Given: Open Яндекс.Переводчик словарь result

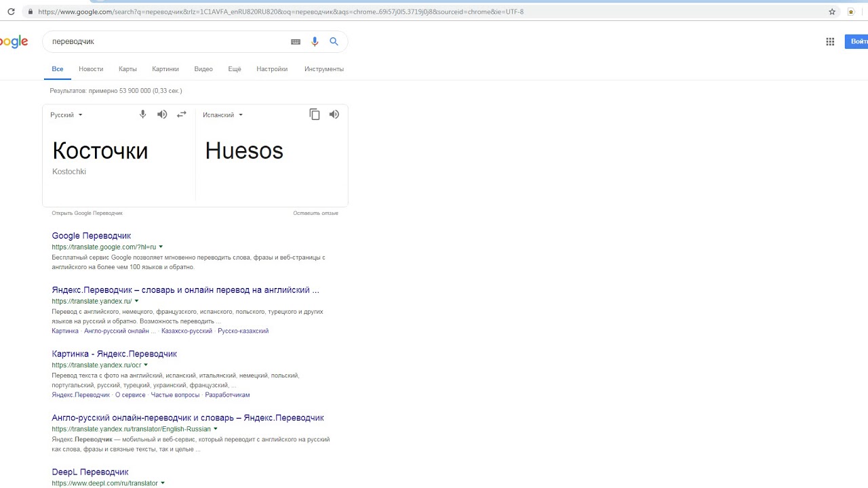Looking at the screenshot, I should (185, 290).
